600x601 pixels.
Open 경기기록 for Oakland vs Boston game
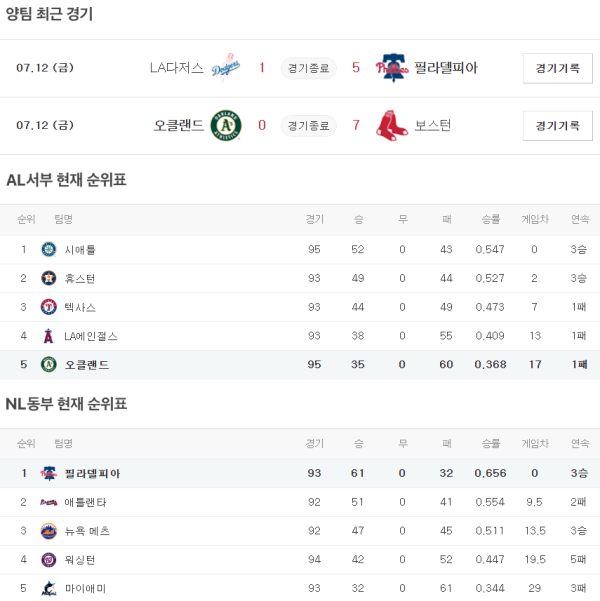[557, 125]
